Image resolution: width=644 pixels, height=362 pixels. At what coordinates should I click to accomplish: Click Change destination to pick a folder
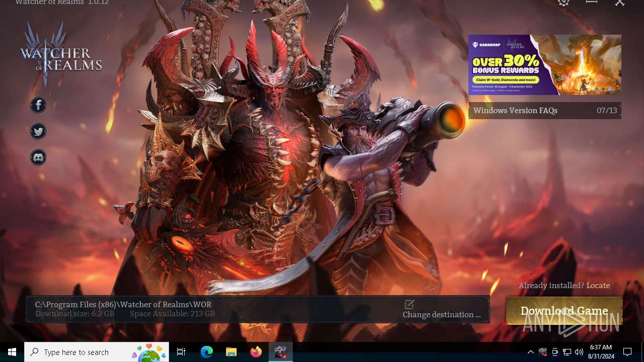[x=442, y=315]
